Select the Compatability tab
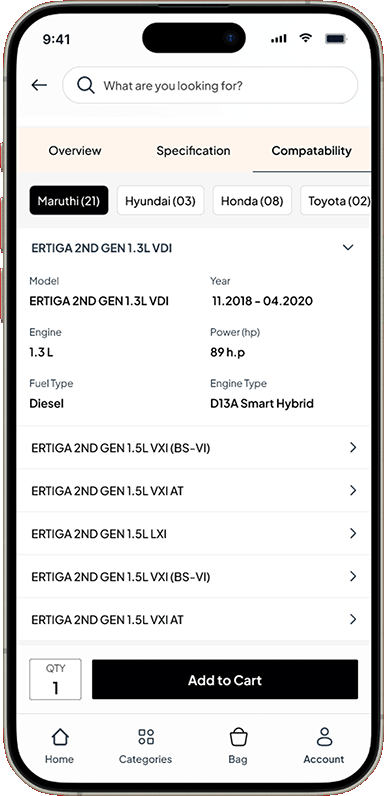 point(311,151)
